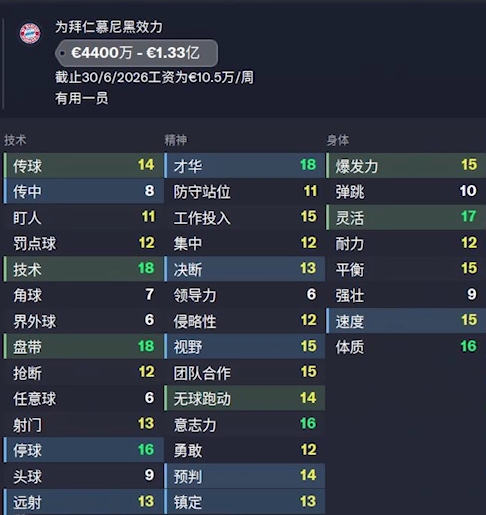Select the 预判 anticipation attribute row

244,476
